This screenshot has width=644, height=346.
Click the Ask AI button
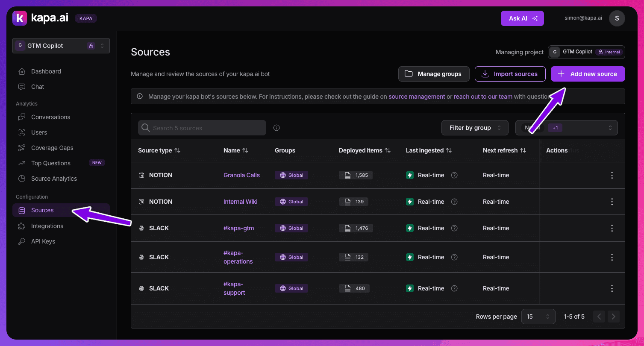522,18
